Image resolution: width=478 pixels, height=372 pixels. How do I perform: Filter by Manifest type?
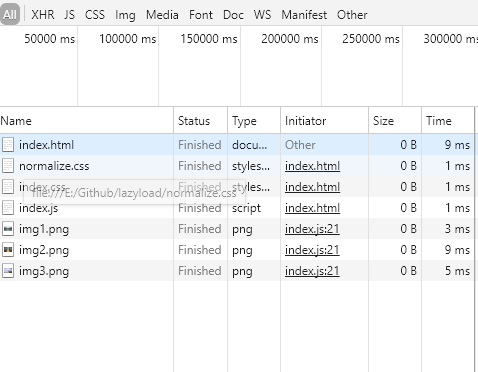coord(304,15)
